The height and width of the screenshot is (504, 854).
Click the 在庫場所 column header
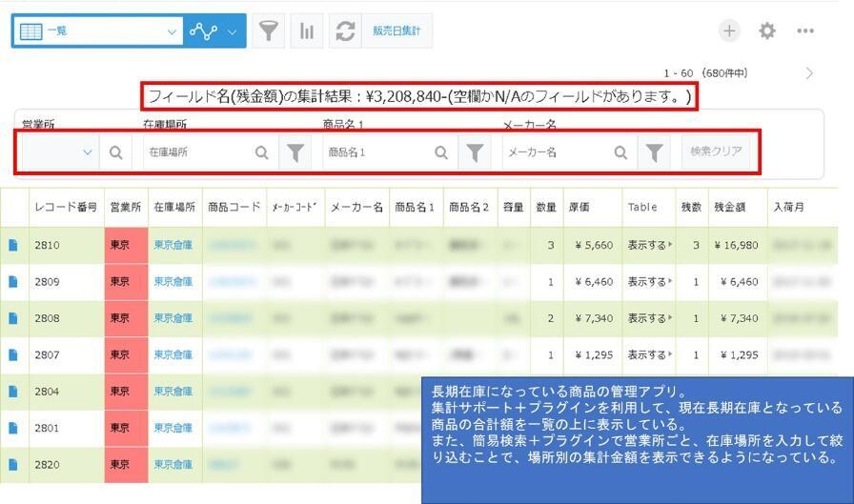coord(174,207)
